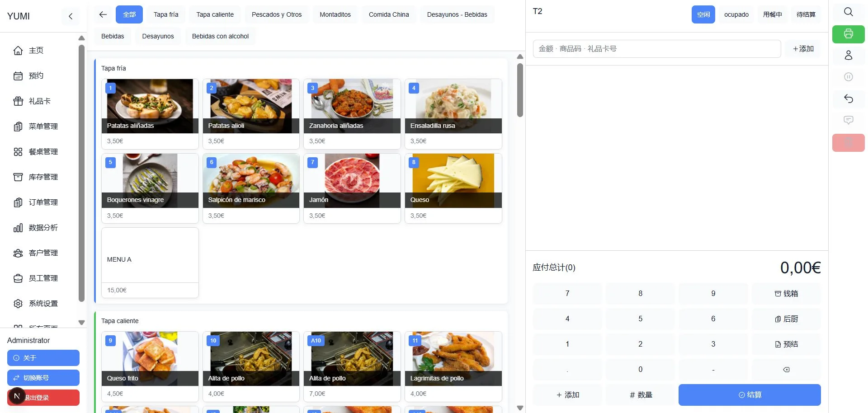Select the 全部 category tab

tap(129, 14)
